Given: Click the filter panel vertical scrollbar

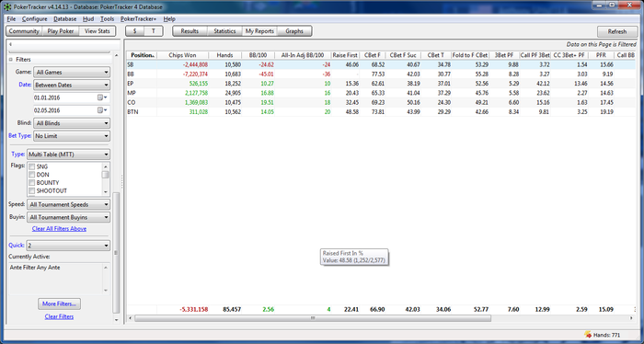Looking at the screenshot, I should pos(116,252).
